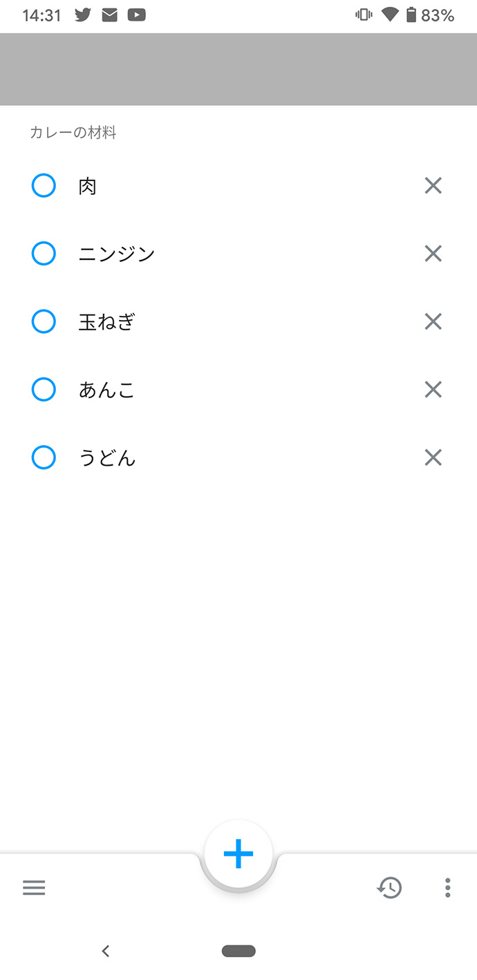This screenshot has width=477, height=980.
Task: Remove the ニンジン item using X
Action: [433, 254]
